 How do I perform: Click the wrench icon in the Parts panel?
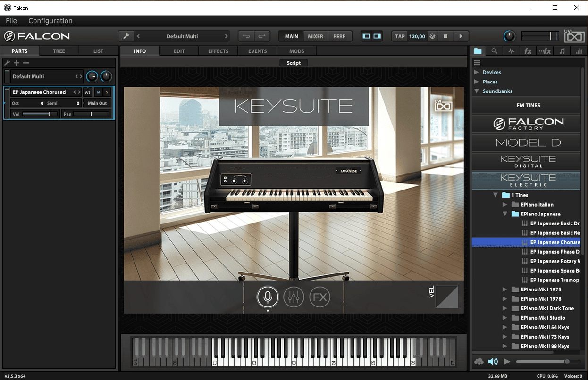(x=7, y=63)
